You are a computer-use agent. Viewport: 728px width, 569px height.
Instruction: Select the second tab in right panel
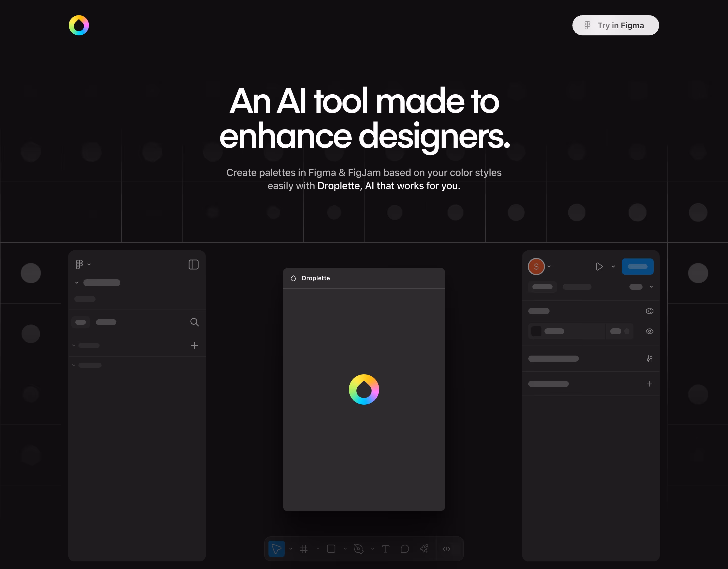[577, 287]
